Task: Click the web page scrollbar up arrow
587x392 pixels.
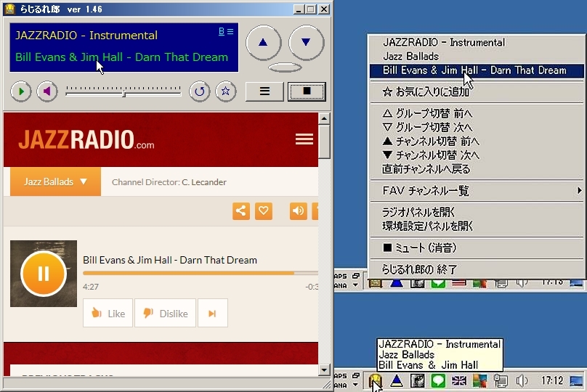Action: [324, 118]
